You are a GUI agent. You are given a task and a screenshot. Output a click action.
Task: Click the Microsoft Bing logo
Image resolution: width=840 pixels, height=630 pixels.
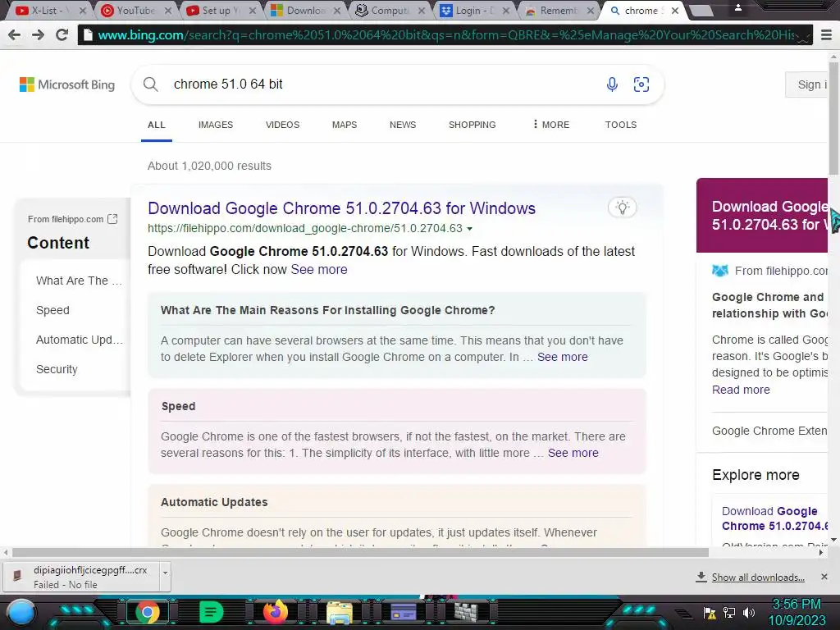click(67, 84)
